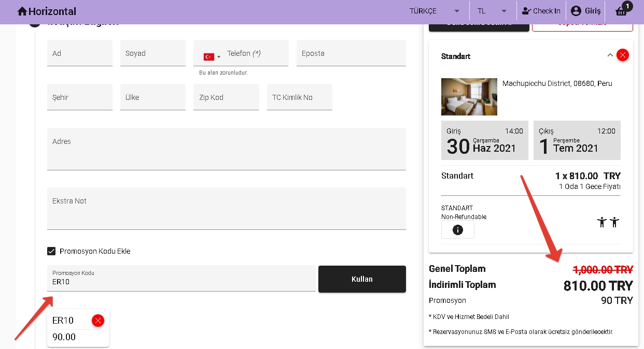This screenshot has height=349, width=644.
Task: Click the hotel room thumbnail image
Action: point(469,97)
